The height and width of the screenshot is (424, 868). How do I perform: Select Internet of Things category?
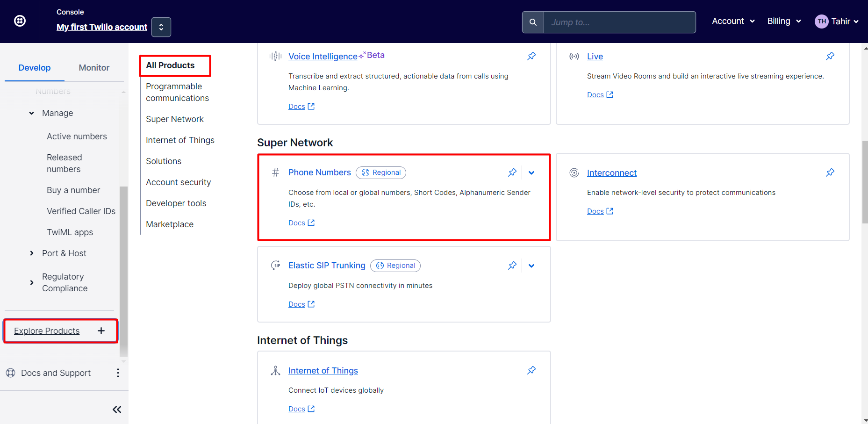coord(180,140)
